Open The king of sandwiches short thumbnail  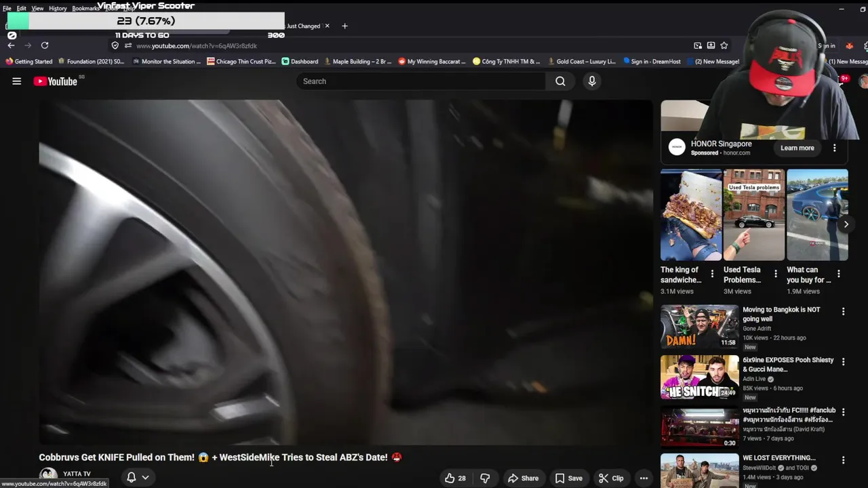pos(691,215)
